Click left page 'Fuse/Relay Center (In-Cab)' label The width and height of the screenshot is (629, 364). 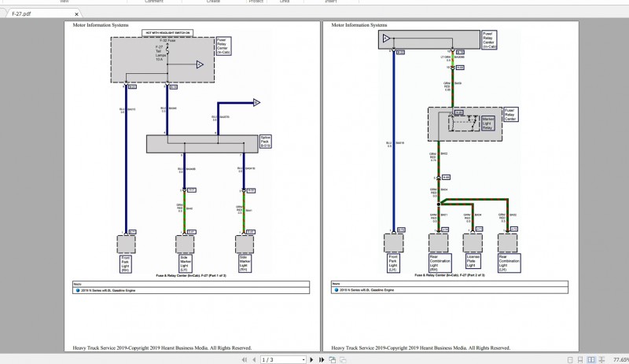[223, 46]
